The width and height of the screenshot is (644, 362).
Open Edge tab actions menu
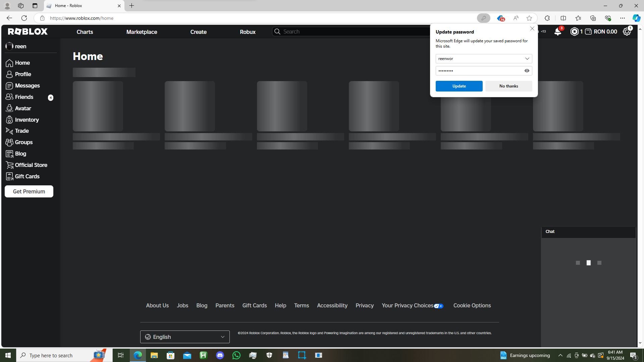coord(35,6)
